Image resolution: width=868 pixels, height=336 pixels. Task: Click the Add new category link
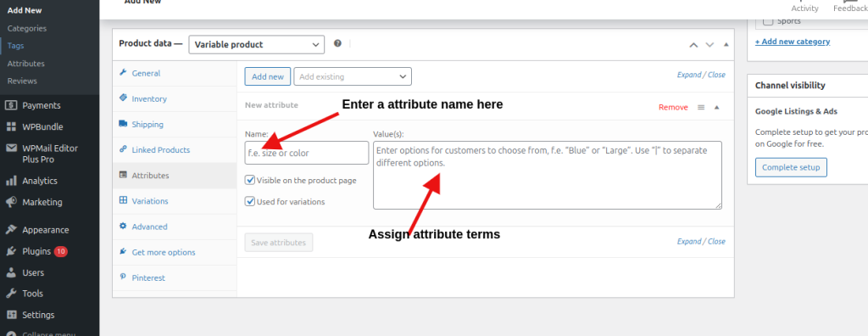(x=793, y=42)
